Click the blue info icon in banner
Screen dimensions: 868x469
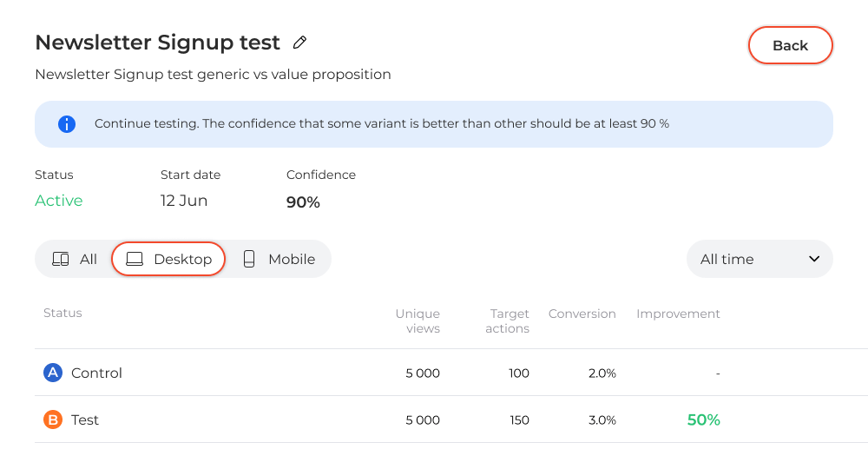pos(67,124)
